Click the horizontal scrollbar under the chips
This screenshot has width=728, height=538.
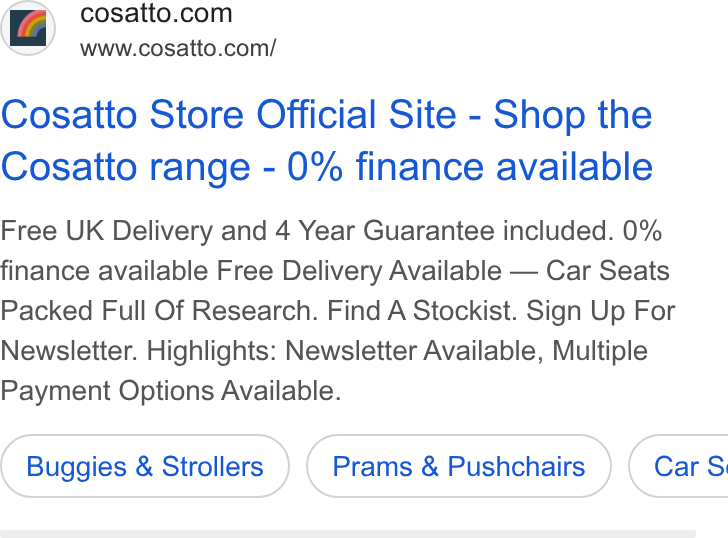[x=348, y=534]
